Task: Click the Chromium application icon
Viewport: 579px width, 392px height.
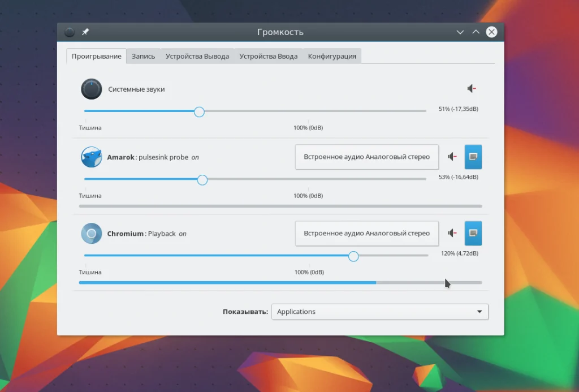Action: click(91, 234)
